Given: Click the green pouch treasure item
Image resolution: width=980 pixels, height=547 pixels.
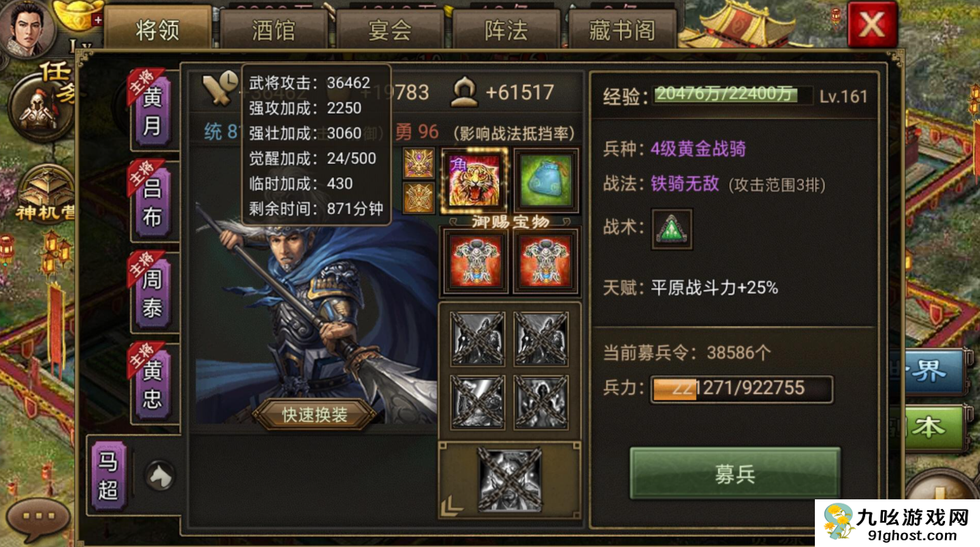Looking at the screenshot, I should click(x=546, y=180).
